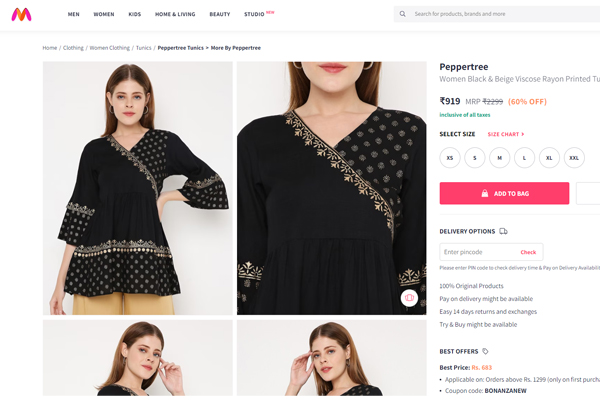Click the Enter pincode field

(478, 252)
